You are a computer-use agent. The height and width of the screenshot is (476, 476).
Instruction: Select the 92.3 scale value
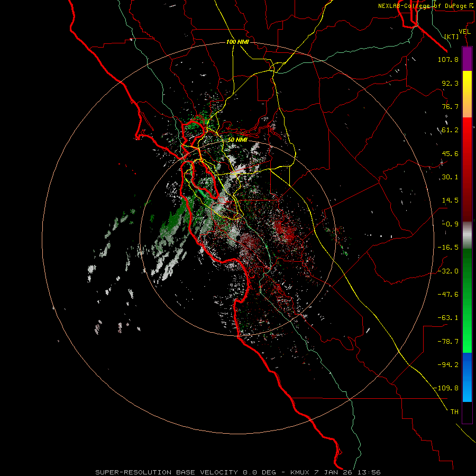click(450, 83)
